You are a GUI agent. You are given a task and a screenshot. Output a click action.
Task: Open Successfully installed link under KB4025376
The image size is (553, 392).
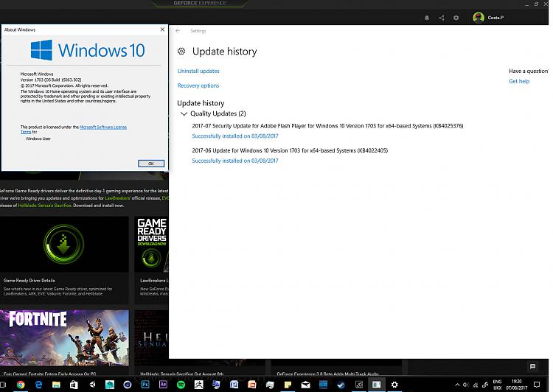235,136
